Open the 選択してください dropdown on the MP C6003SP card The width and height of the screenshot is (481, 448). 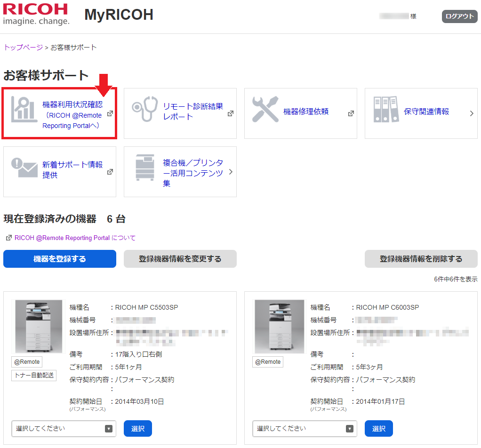click(305, 429)
